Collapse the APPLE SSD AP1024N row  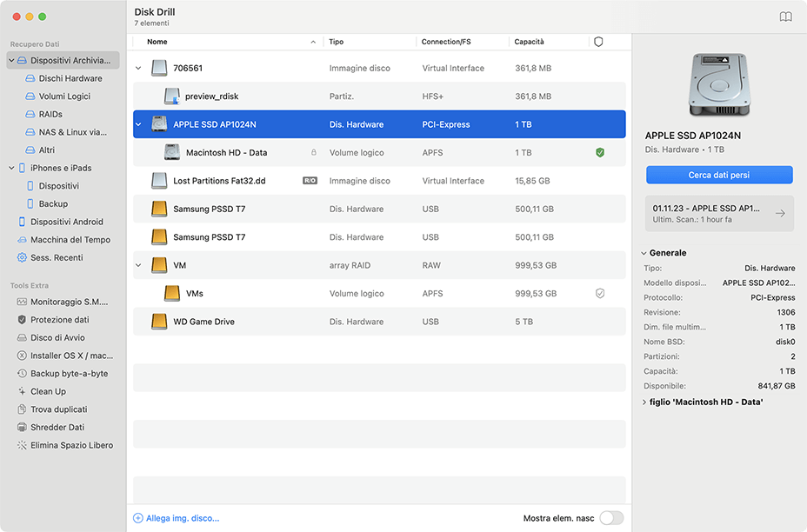(x=138, y=124)
